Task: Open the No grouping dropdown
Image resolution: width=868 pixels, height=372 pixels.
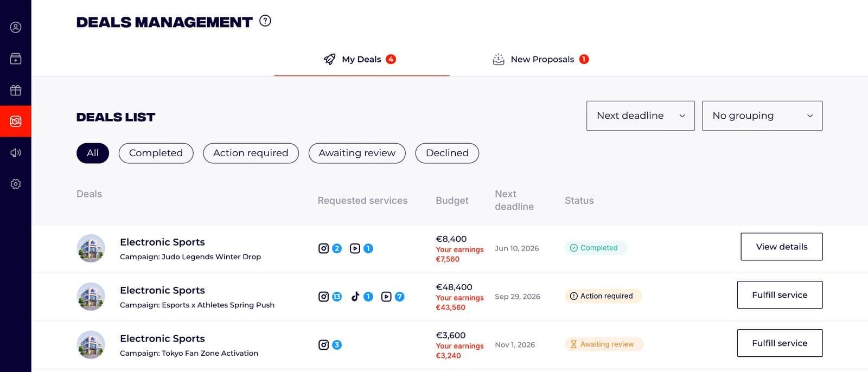Action: click(x=762, y=116)
